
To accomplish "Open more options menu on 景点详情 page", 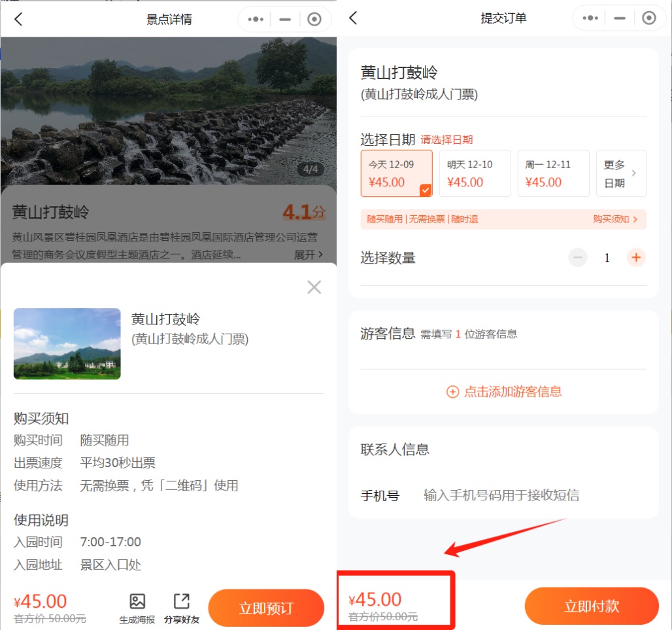I will coord(256,19).
